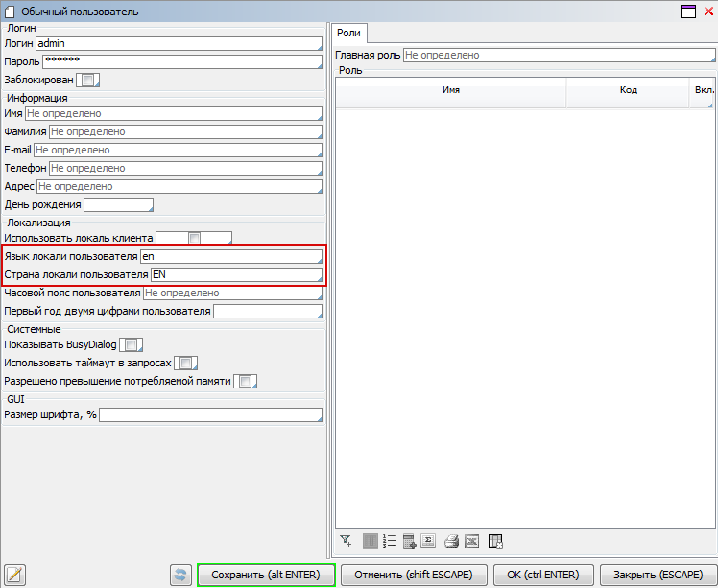The height and width of the screenshot is (588, 718).
Task: Click the add filter funnel icon
Action: (347, 541)
